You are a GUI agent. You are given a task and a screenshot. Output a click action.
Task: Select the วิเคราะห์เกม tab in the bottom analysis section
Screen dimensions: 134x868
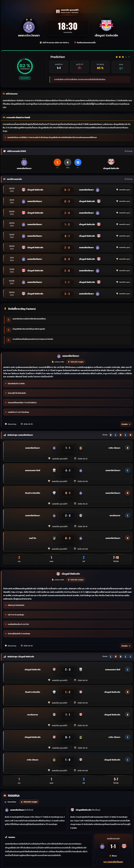click(x=10, y=802)
